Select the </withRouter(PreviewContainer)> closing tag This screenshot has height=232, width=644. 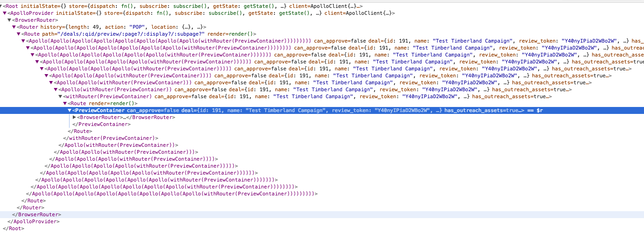click(110, 138)
